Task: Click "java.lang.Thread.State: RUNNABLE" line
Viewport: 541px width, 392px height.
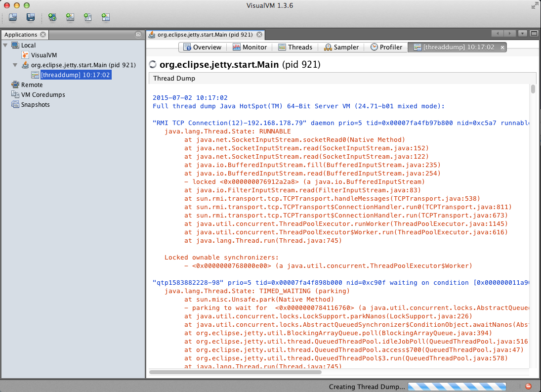Action: click(228, 131)
